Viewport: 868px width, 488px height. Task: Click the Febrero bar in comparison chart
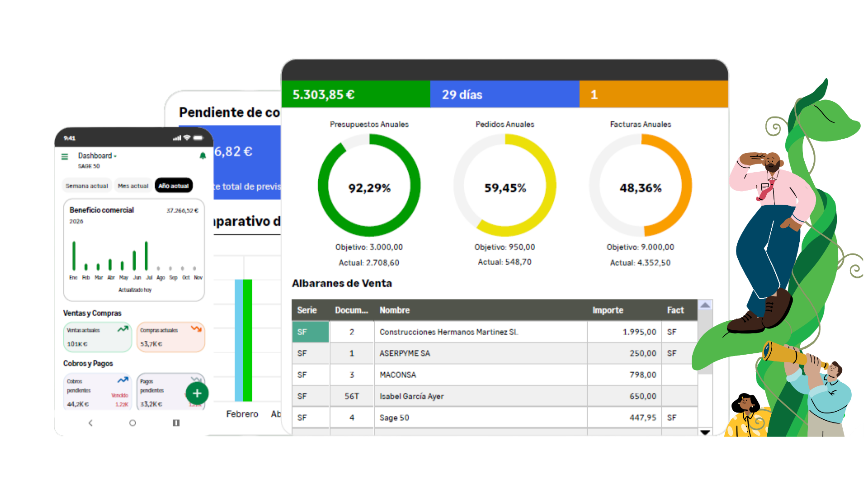(243, 340)
